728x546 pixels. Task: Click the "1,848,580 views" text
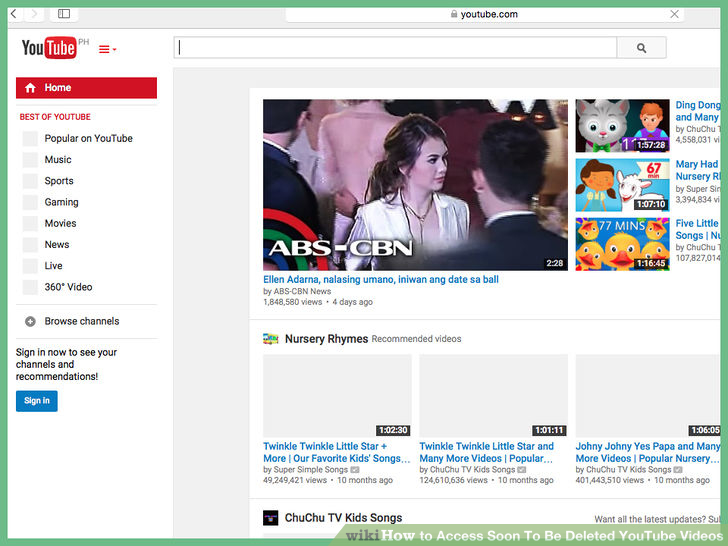(x=292, y=302)
